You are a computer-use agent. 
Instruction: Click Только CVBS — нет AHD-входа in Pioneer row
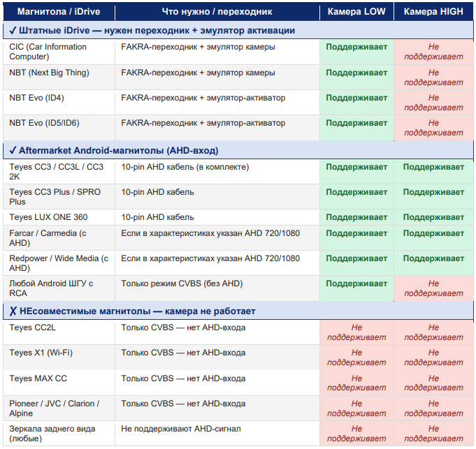(217, 408)
